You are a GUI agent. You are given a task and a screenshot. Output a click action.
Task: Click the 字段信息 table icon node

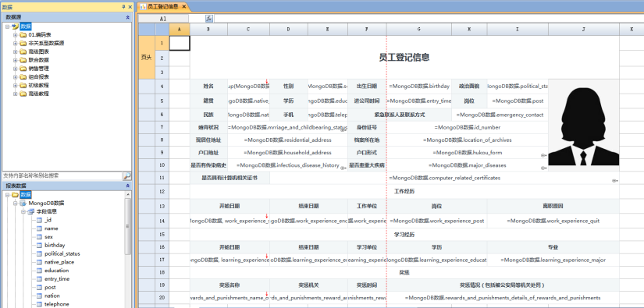pyautogui.click(x=30, y=211)
